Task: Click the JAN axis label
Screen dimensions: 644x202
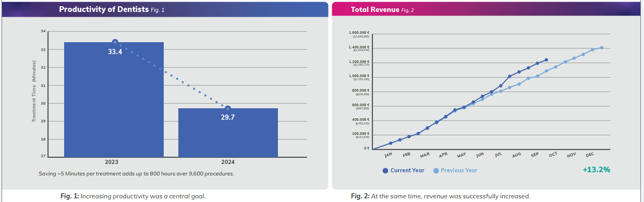Action: (x=388, y=155)
